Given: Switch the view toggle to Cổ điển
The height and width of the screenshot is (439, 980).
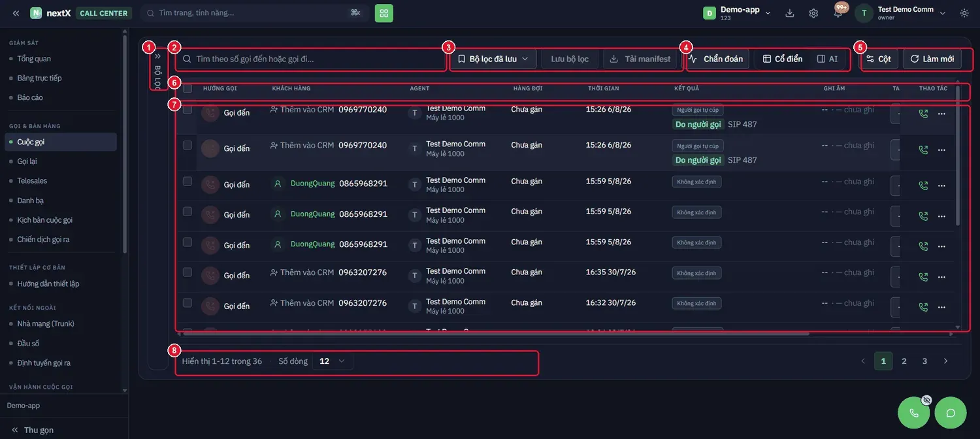Looking at the screenshot, I should coord(783,59).
